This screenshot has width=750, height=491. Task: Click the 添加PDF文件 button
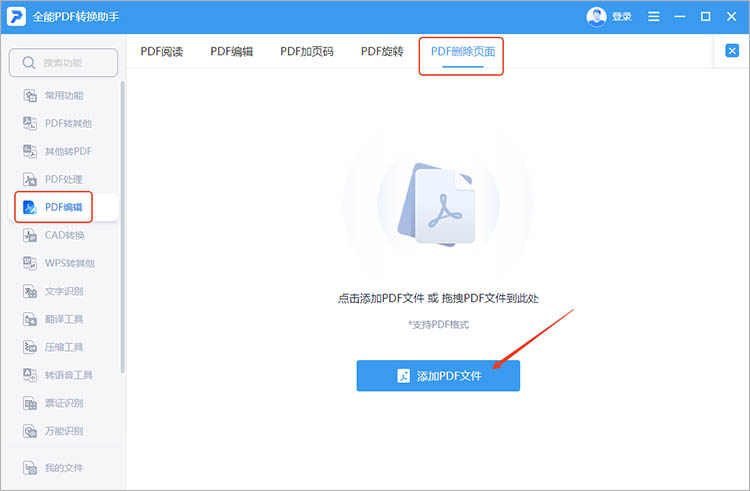click(x=438, y=376)
